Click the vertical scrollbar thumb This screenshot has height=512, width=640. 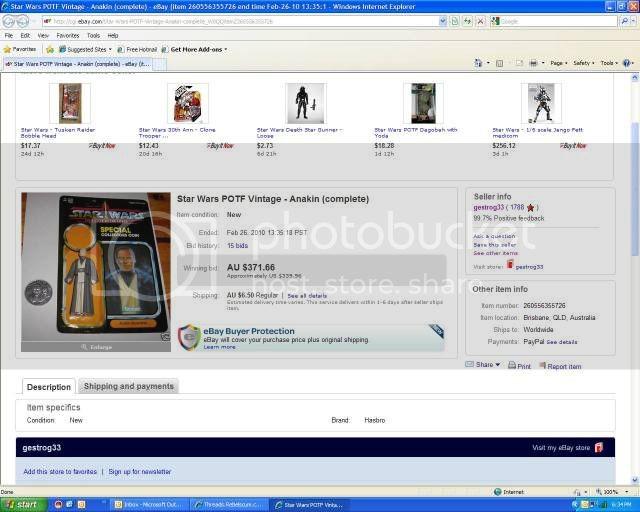click(x=635, y=189)
